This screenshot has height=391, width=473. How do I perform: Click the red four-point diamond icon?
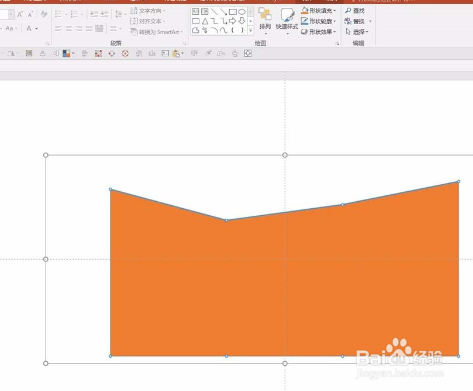(112, 53)
